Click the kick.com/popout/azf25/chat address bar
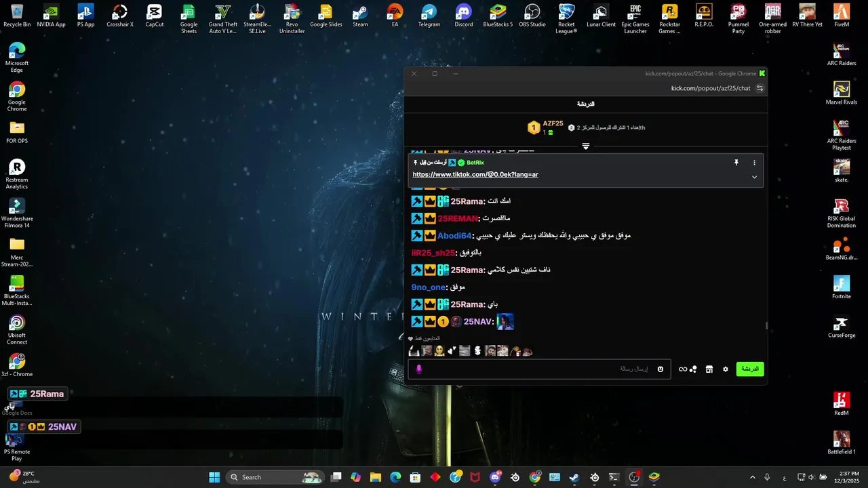Screen dimensions: 868x488 (x=711, y=88)
